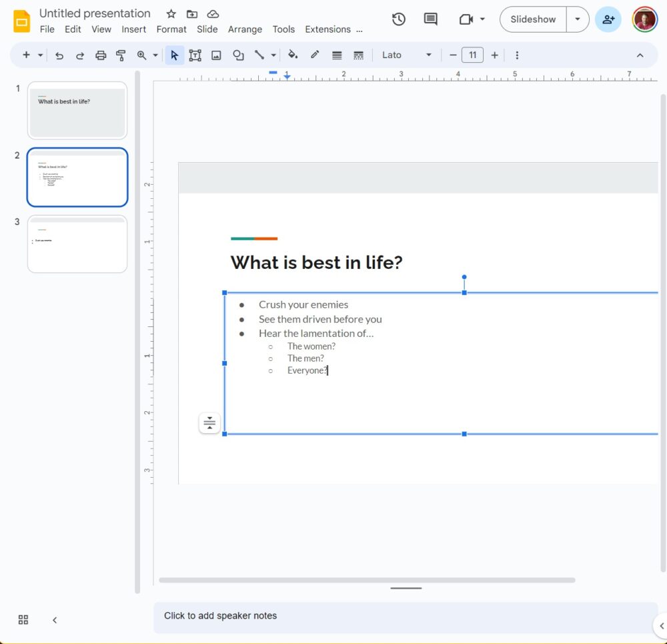The image size is (667, 644).
Task: Open the comments panel
Action: pos(430,19)
